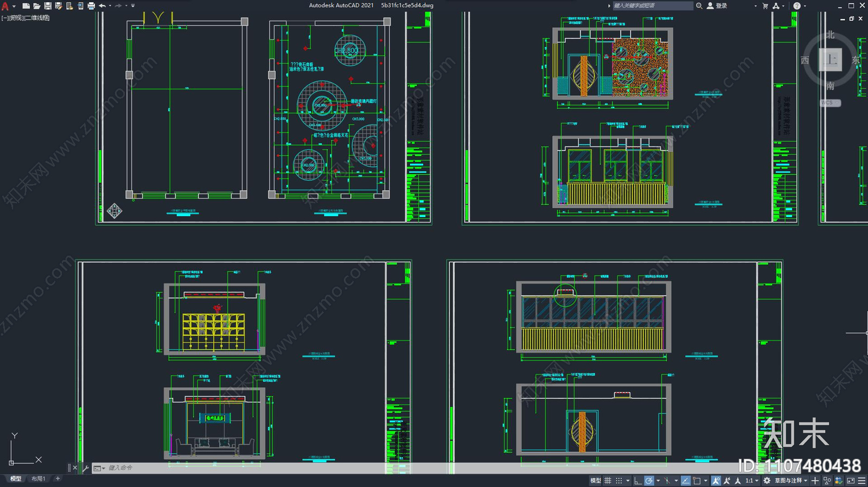Toggle ortho mode in status bar

[x=638, y=480]
